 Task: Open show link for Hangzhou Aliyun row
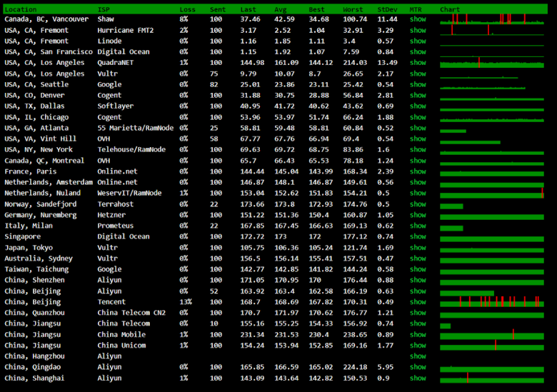417,356
